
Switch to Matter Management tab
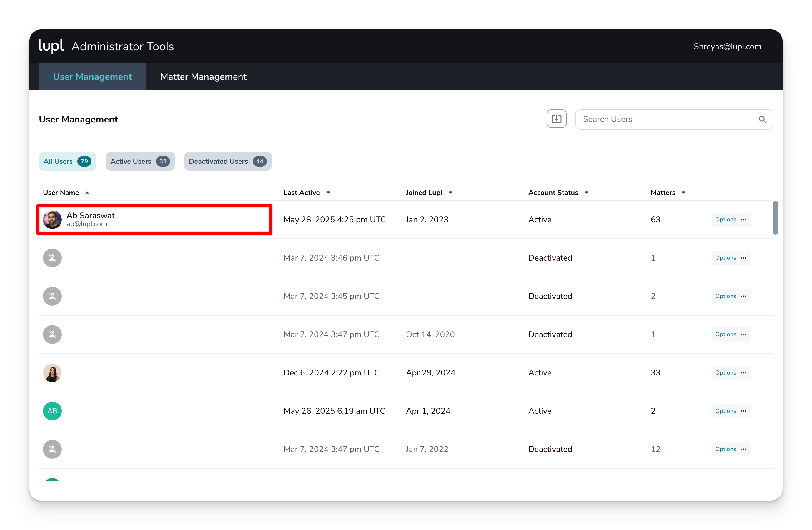203,77
